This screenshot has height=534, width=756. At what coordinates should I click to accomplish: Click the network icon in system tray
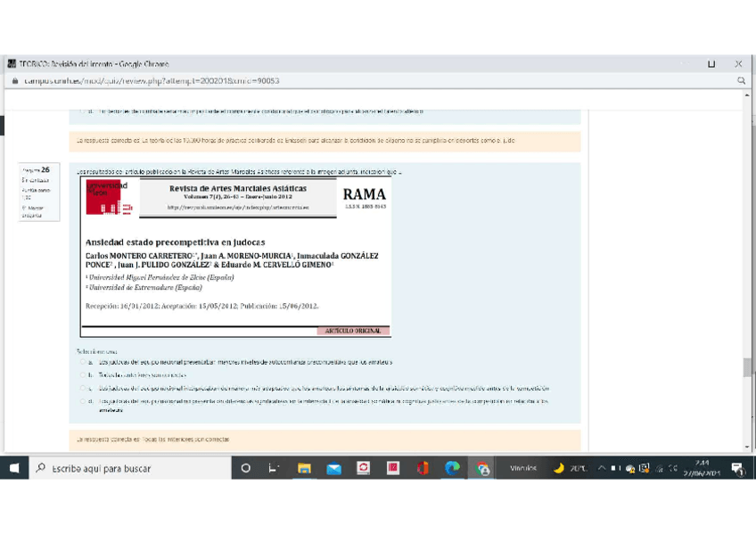(x=659, y=468)
